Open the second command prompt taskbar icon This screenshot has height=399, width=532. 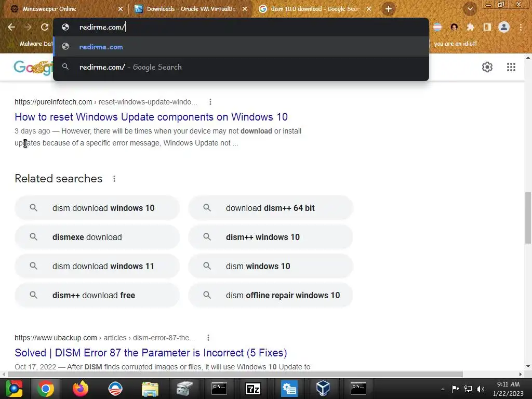pos(358,389)
